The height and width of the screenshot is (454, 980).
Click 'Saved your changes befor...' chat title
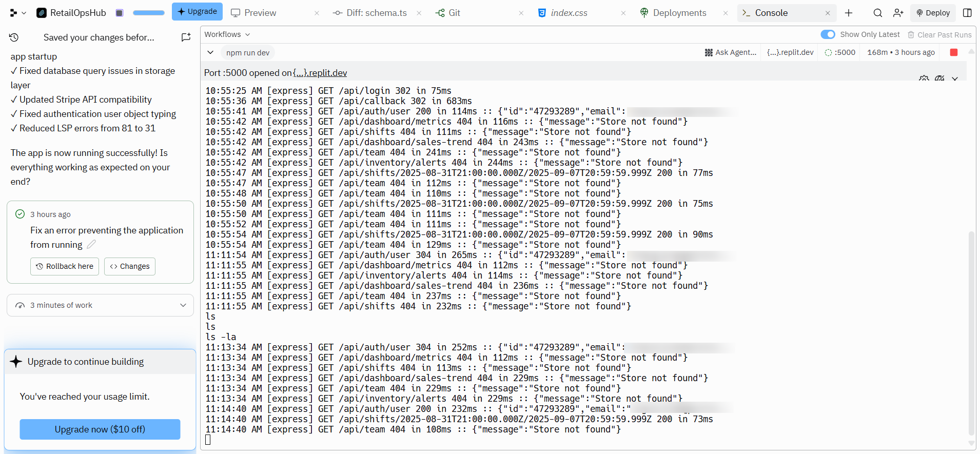point(99,37)
